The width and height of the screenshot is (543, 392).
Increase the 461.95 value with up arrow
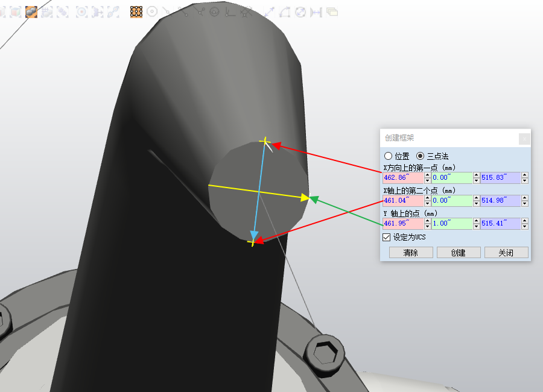coord(427,221)
